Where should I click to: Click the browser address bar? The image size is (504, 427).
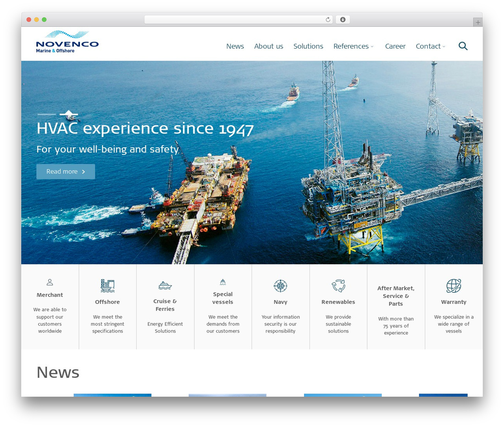point(238,20)
